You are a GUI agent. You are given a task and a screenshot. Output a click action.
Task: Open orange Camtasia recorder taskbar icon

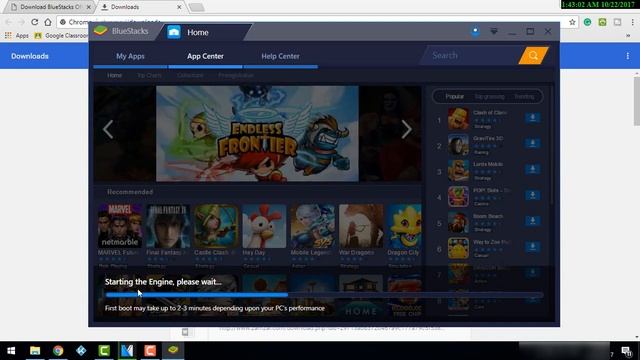click(150, 351)
